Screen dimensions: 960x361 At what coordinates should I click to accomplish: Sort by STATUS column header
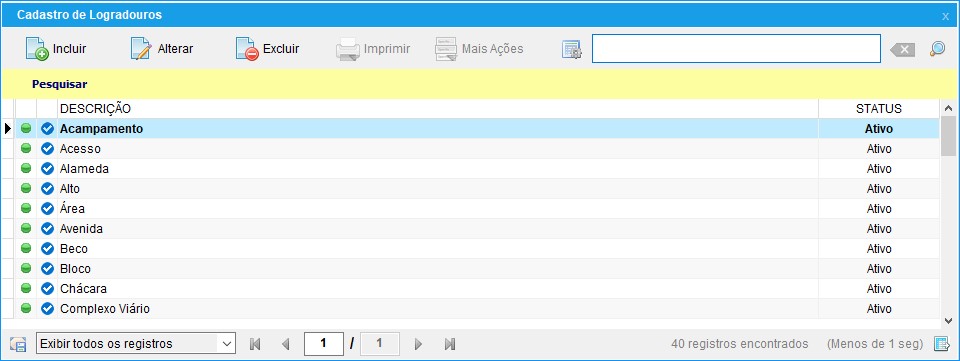(879, 109)
